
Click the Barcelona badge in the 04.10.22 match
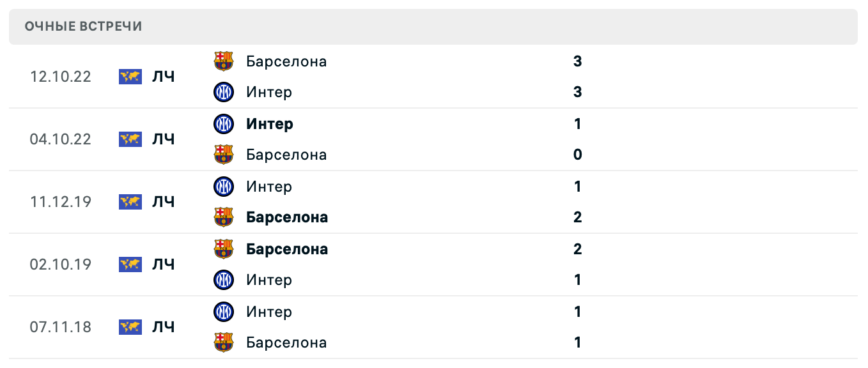(x=224, y=155)
